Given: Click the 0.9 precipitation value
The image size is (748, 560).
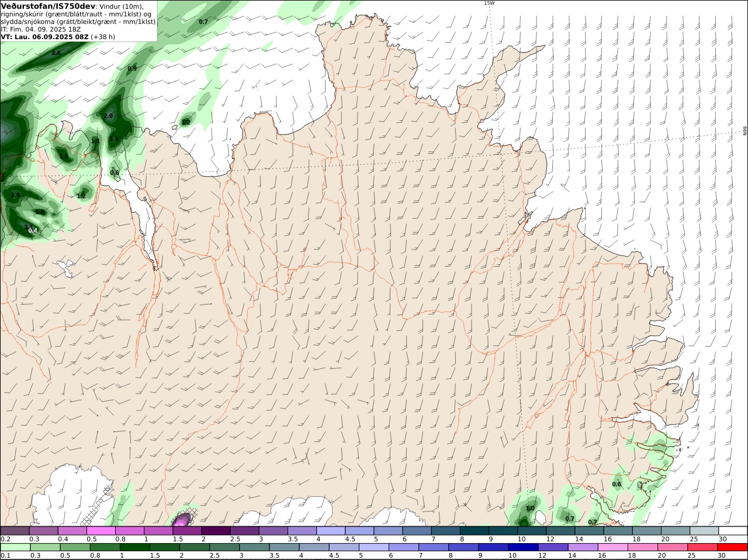Looking at the screenshot, I should [x=132, y=68].
